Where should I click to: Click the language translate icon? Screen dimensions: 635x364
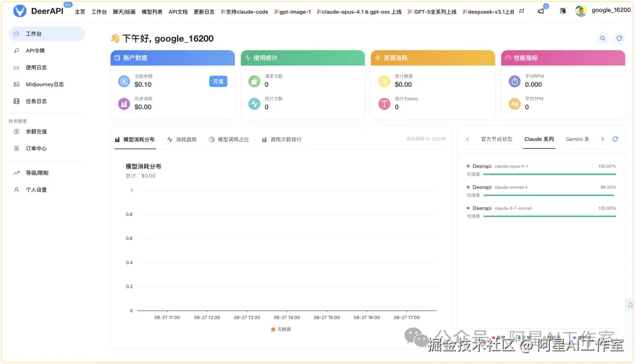[x=563, y=11]
